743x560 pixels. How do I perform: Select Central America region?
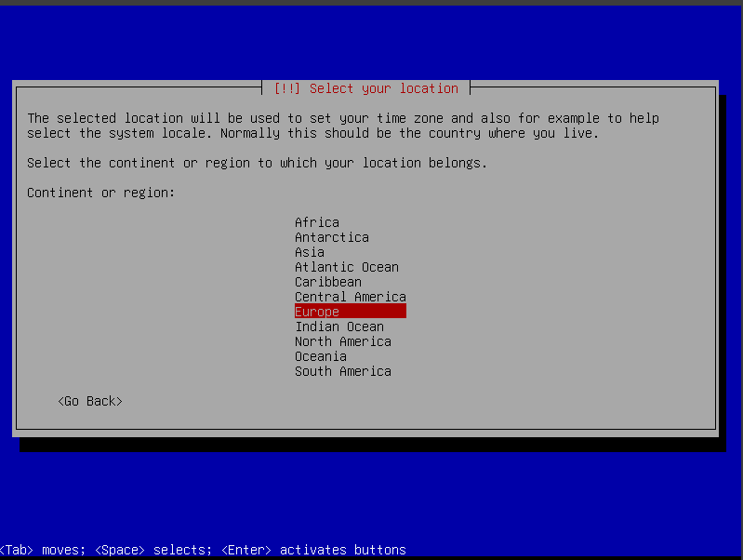coord(350,297)
